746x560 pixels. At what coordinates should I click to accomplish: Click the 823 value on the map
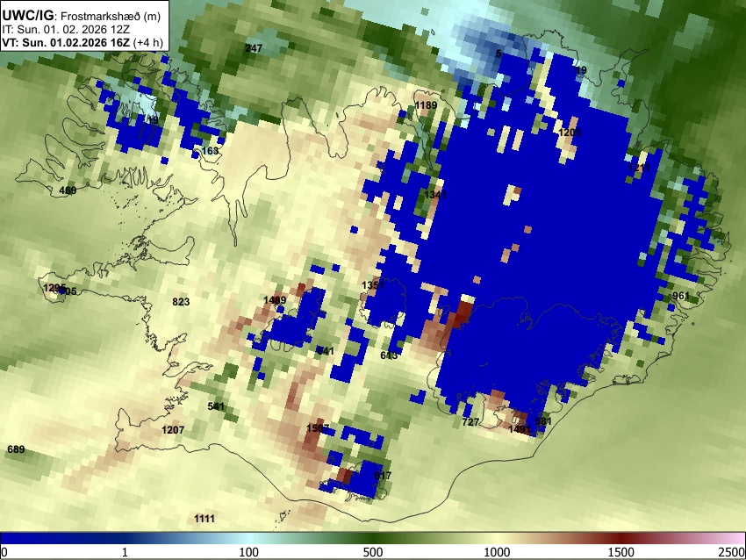(181, 302)
